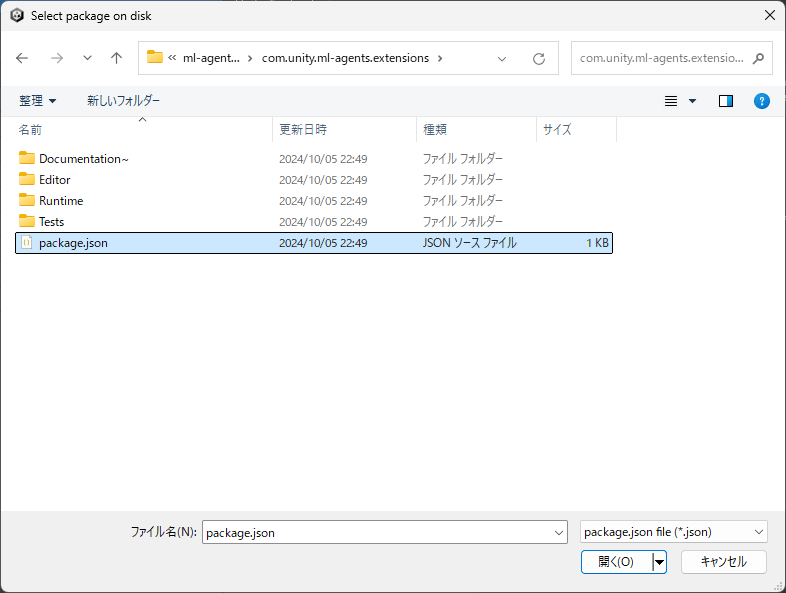Select the Editor folder

pos(314,180)
